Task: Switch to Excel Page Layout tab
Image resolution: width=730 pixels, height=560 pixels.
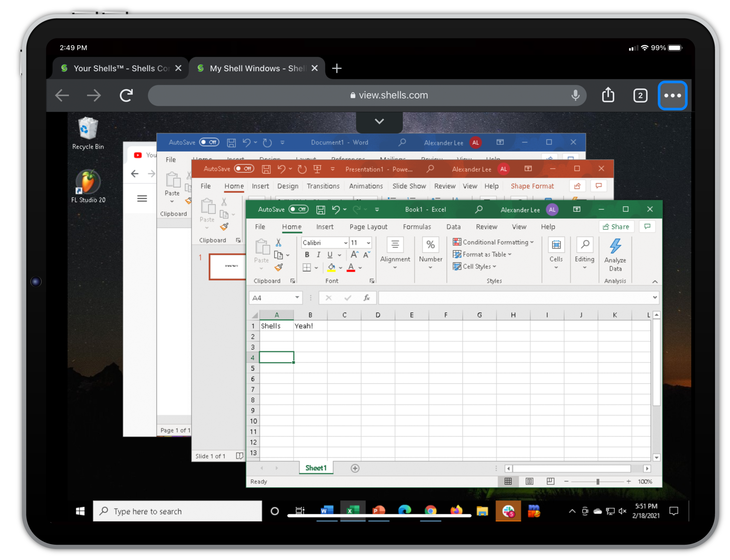Action: 368,227
